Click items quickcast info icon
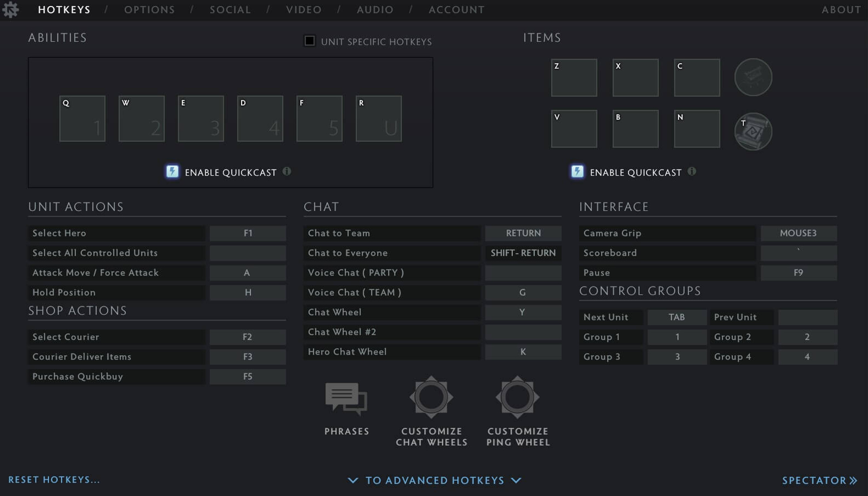Screen dimensions: 868x496 point(692,171)
